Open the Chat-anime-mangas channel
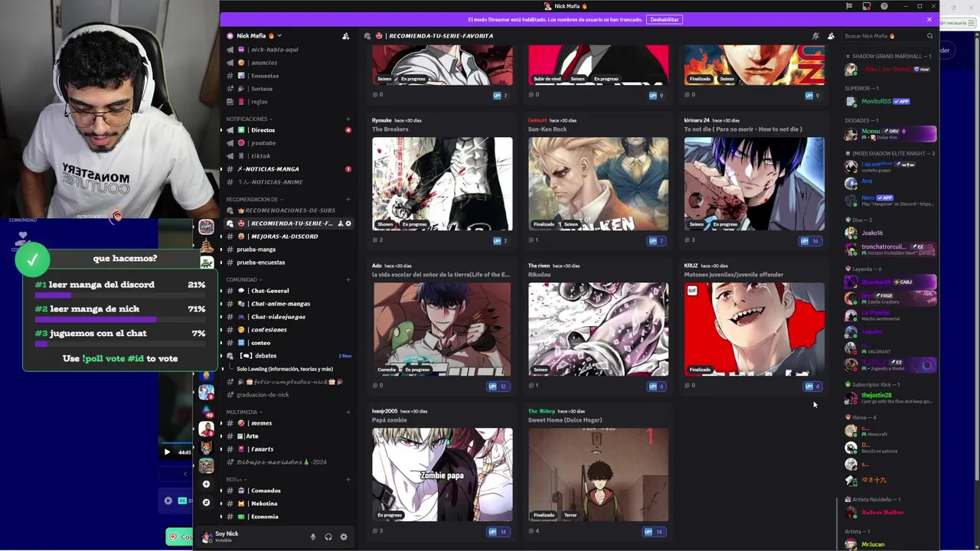Screen dimensions: 980x551 click(287, 304)
